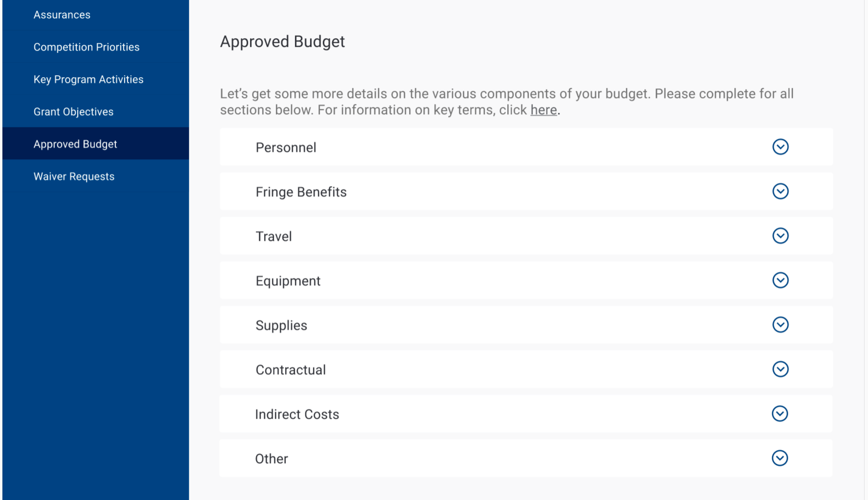This screenshot has height=500, width=868.
Task: Go to Competition Priorities in sidebar
Action: 86,47
